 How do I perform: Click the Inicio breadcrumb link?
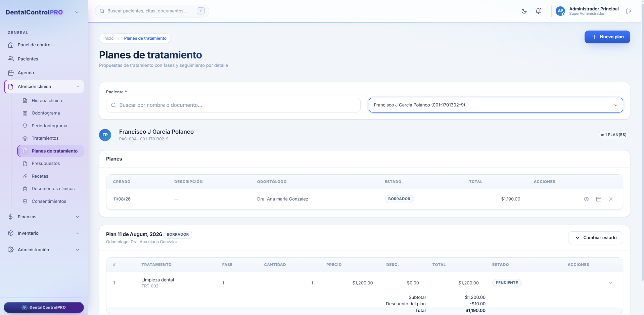point(108,38)
